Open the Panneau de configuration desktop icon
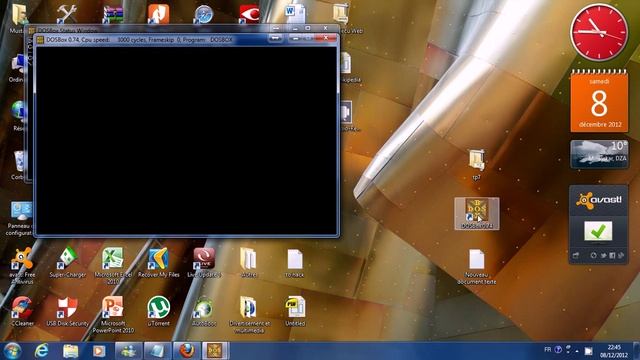Screen dimensions: 640x360 19,218
